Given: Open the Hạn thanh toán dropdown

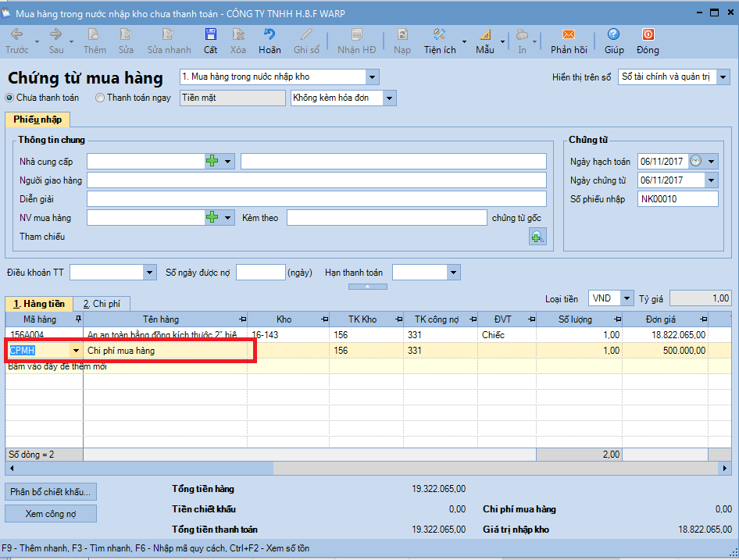Looking at the screenshot, I should 453,273.
